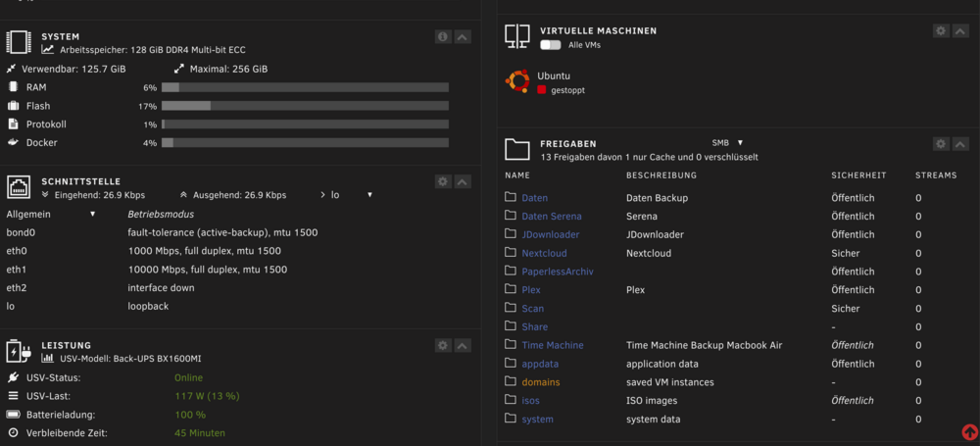980x446 pixels.
Task: Click the eth2 interface down text
Action: [x=162, y=288]
